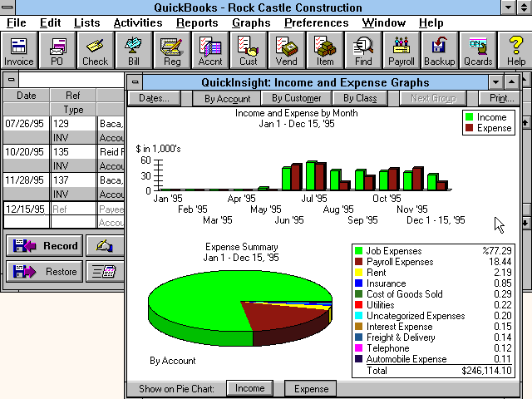Click the PO purchase order icon

click(x=57, y=51)
